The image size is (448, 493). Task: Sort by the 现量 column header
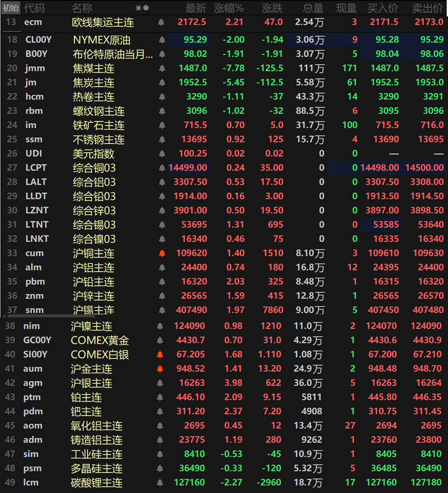[x=346, y=8]
